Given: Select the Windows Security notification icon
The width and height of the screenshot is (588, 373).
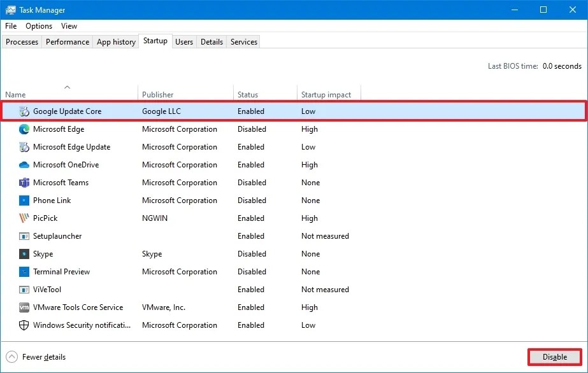Looking at the screenshot, I should [x=24, y=325].
